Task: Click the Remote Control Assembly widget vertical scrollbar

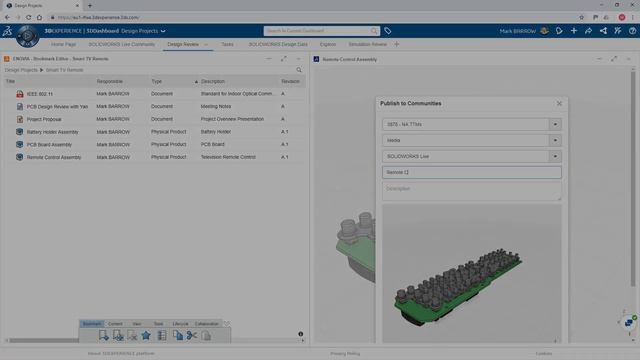Action: click(633, 180)
